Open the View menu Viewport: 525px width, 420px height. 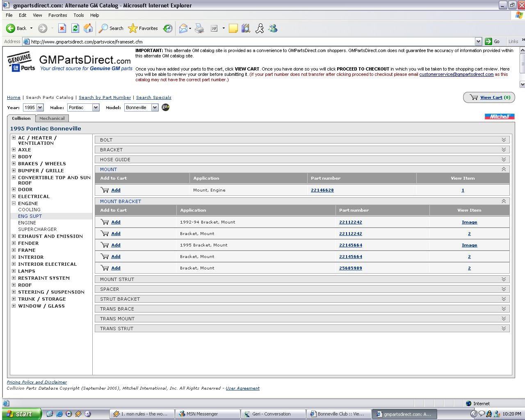tap(37, 15)
